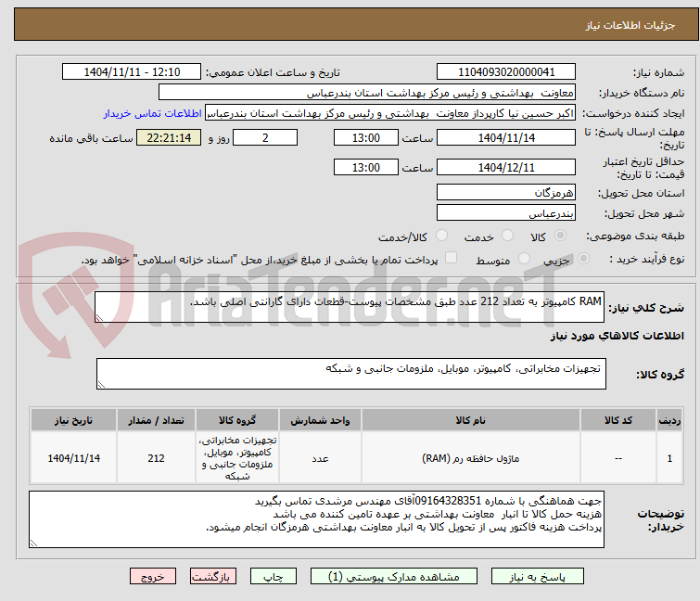
Task: Click the remaining time 22:21:14 field
Action: pyautogui.click(x=169, y=137)
